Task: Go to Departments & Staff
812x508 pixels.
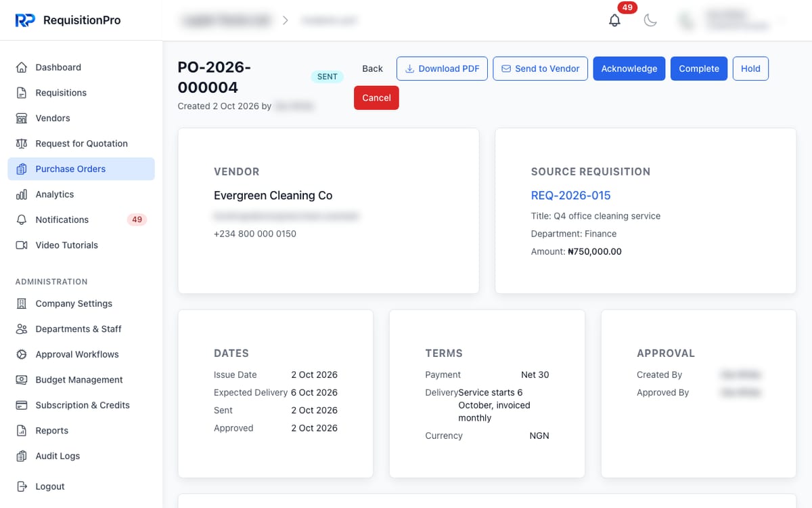Action: click(81, 329)
